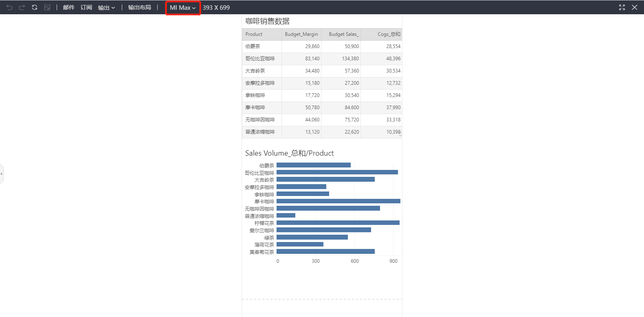
Task: Click the 伯爵茶 bar in the chart
Action: click(314, 165)
